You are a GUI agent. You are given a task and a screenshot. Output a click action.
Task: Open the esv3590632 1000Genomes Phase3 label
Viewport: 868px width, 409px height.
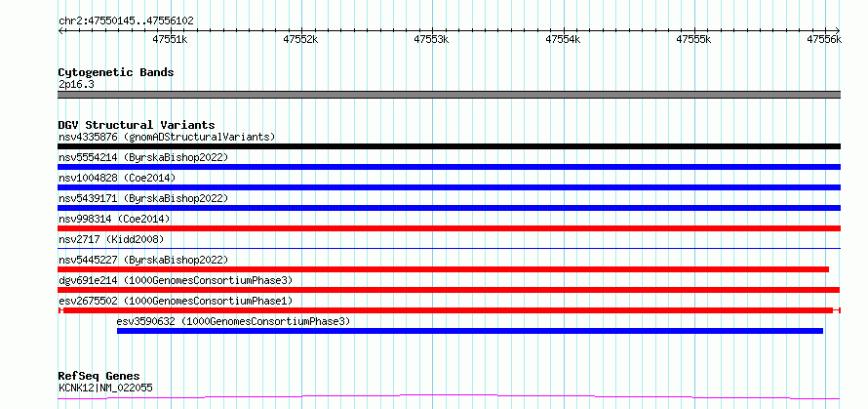pyautogui.click(x=234, y=321)
